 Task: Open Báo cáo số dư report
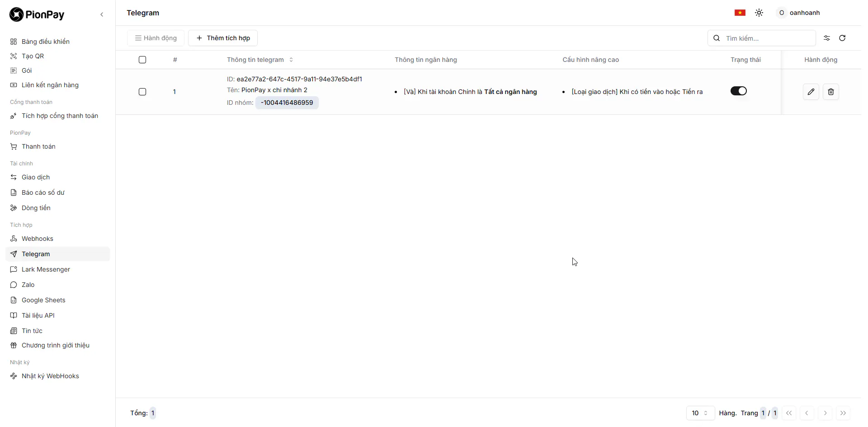pyautogui.click(x=57, y=192)
